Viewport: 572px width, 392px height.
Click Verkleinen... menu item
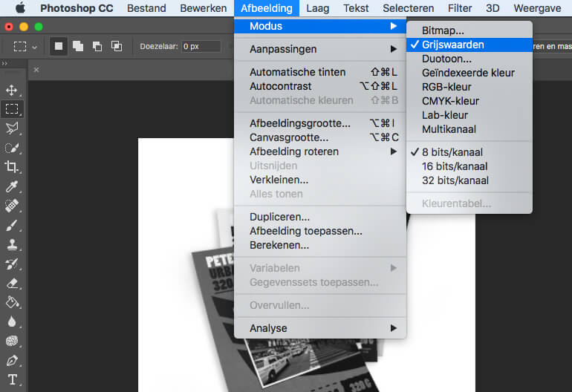coord(320,180)
